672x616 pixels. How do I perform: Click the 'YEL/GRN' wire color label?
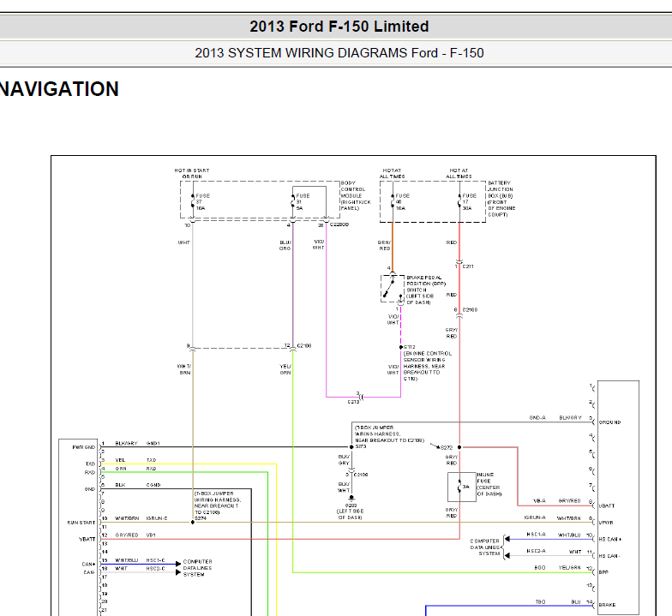tap(569, 567)
